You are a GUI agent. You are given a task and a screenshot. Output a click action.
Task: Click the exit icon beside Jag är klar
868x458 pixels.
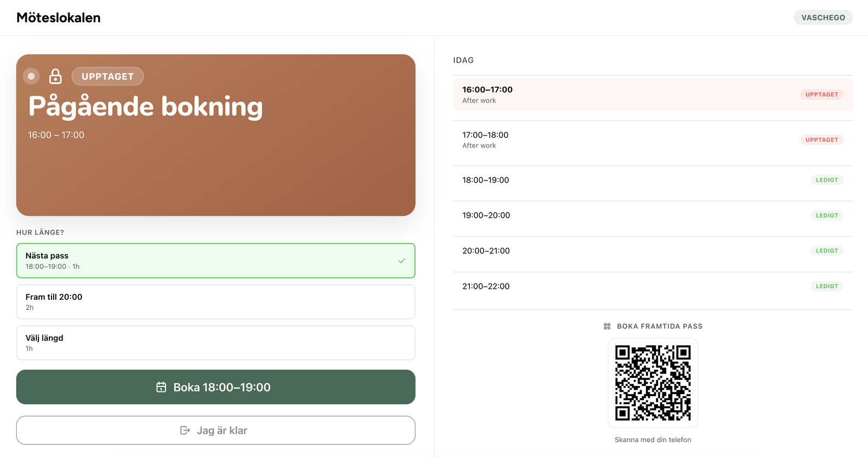(x=185, y=430)
